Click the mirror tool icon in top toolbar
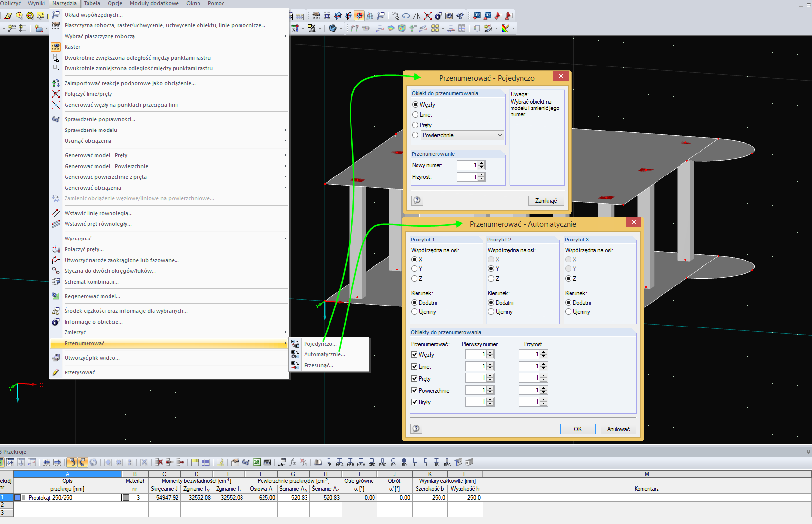Viewport: 812px width, 524px height. point(417,16)
